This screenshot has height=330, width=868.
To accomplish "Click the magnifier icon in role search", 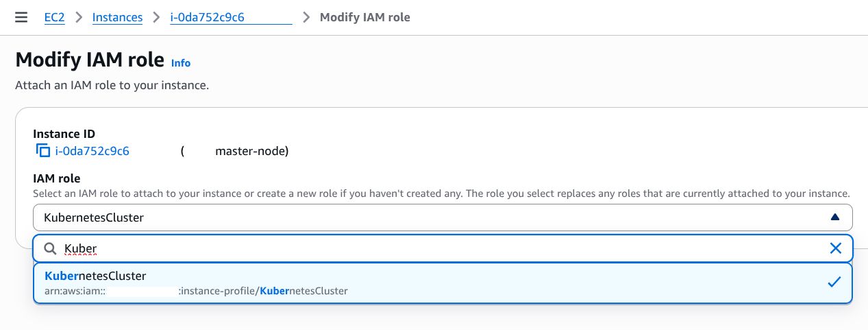I will pyautogui.click(x=50, y=248).
